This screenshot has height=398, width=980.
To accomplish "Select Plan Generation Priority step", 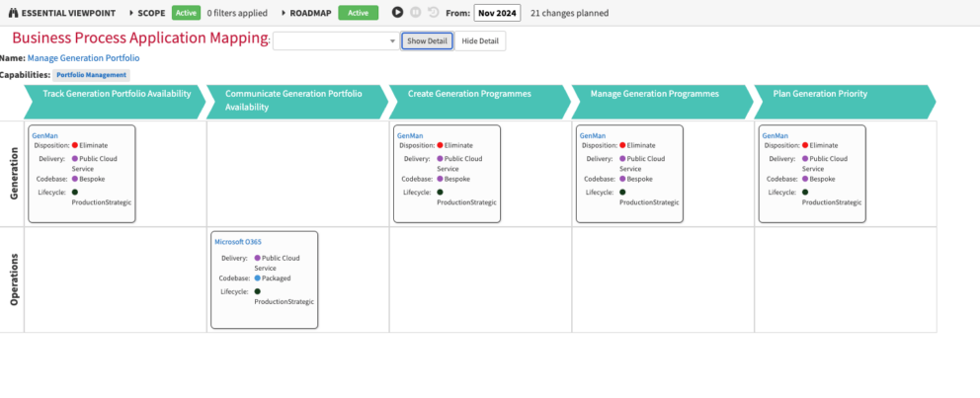I will [845, 101].
